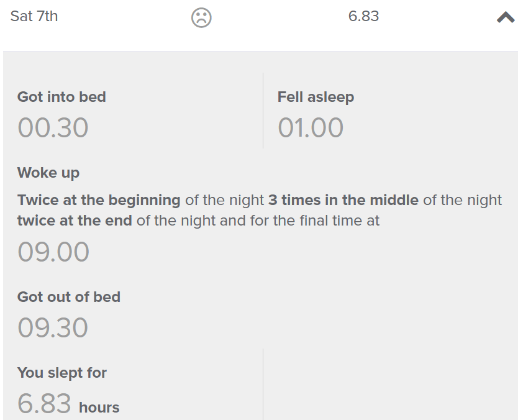Select the 00.30 bed time value
The image size is (518, 420).
[53, 128]
